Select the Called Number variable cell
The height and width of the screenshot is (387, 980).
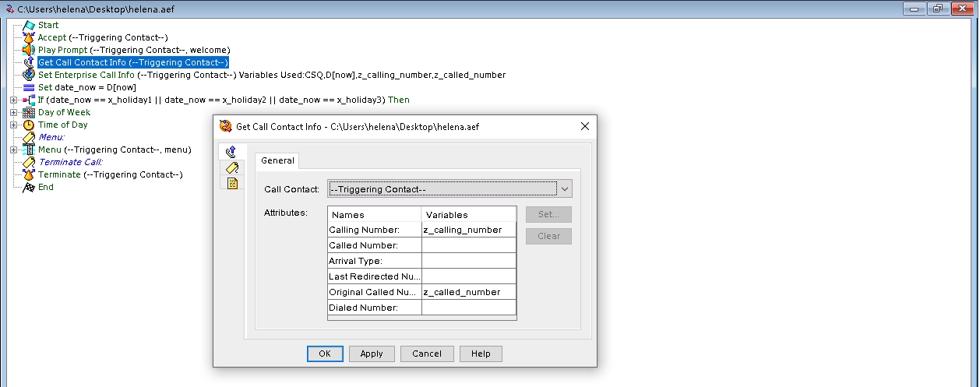(x=468, y=245)
